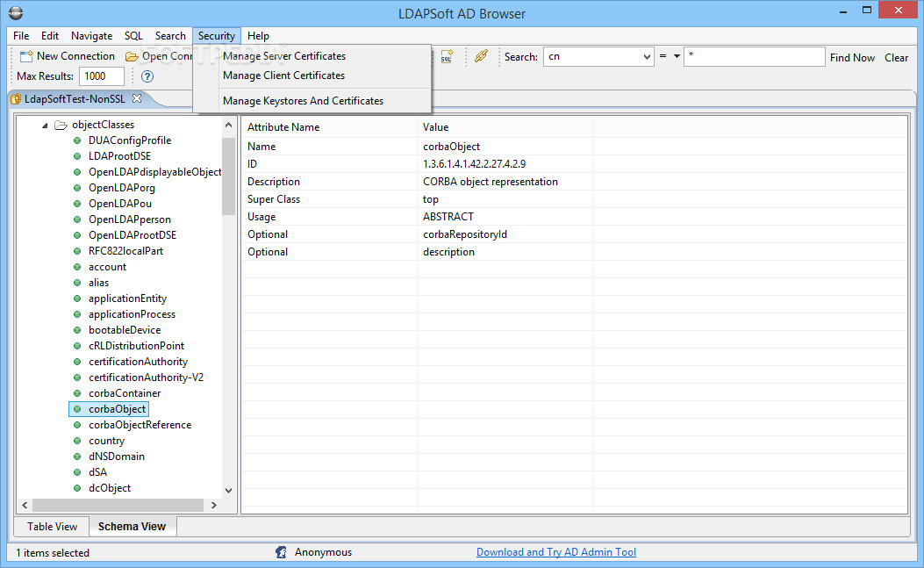The width and height of the screenshot is (924, 568).
Task: Click the blue help question mark icon
Action: click(147, 76)
